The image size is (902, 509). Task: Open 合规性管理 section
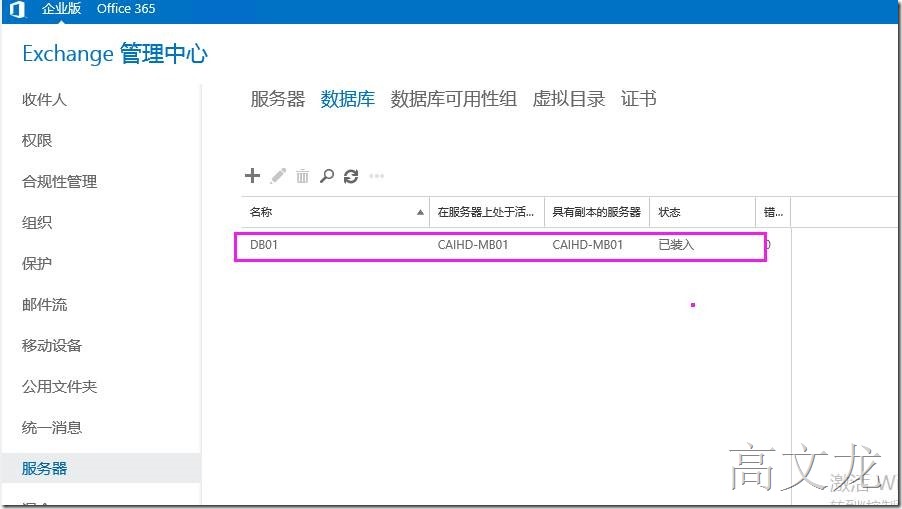59,182
